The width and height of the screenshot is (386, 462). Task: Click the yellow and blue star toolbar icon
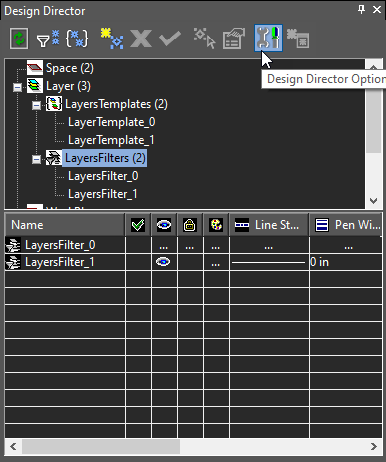pyautogui.click(x=112, y=39)
